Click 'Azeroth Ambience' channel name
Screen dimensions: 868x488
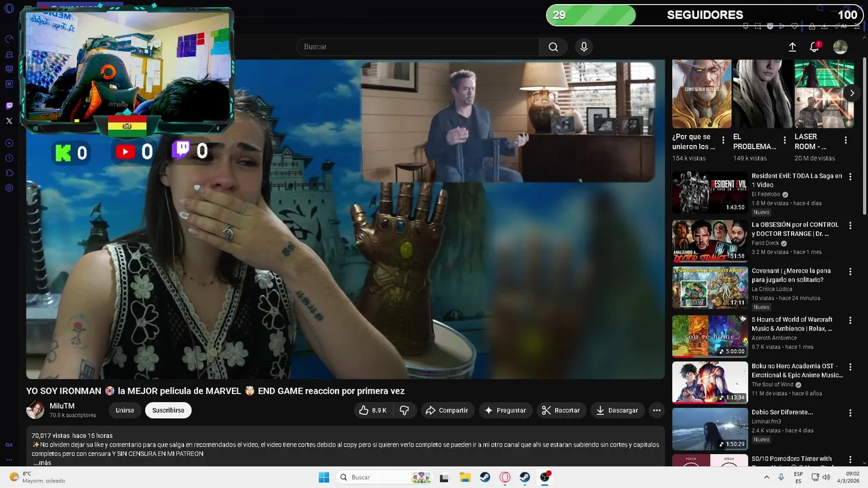774,338
